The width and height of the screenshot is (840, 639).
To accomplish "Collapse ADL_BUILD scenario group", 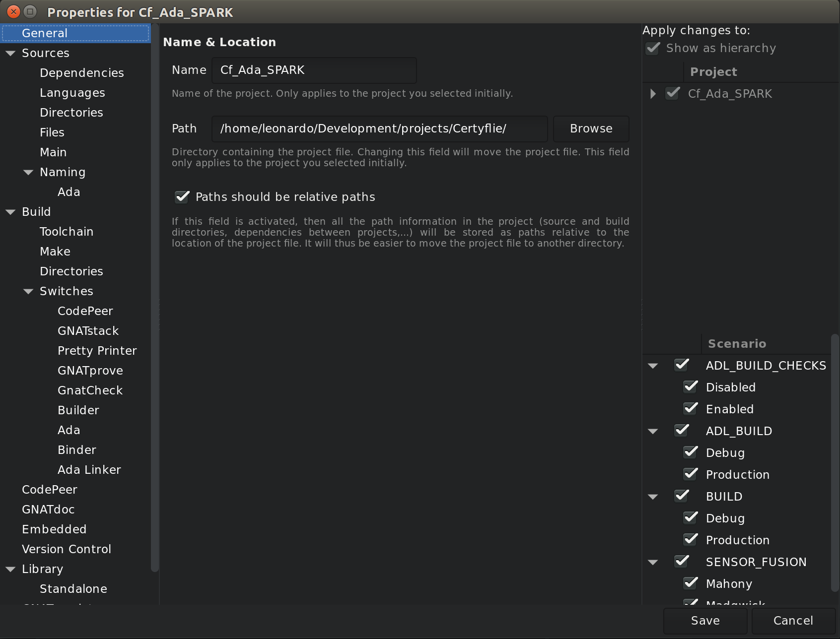I will [653, 431].
